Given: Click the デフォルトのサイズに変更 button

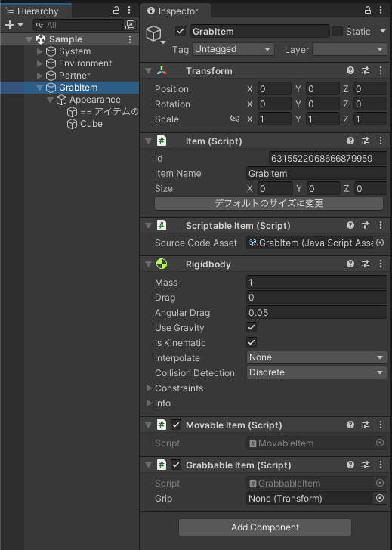Looking at the screenshot, I should [x=269, y=203].
